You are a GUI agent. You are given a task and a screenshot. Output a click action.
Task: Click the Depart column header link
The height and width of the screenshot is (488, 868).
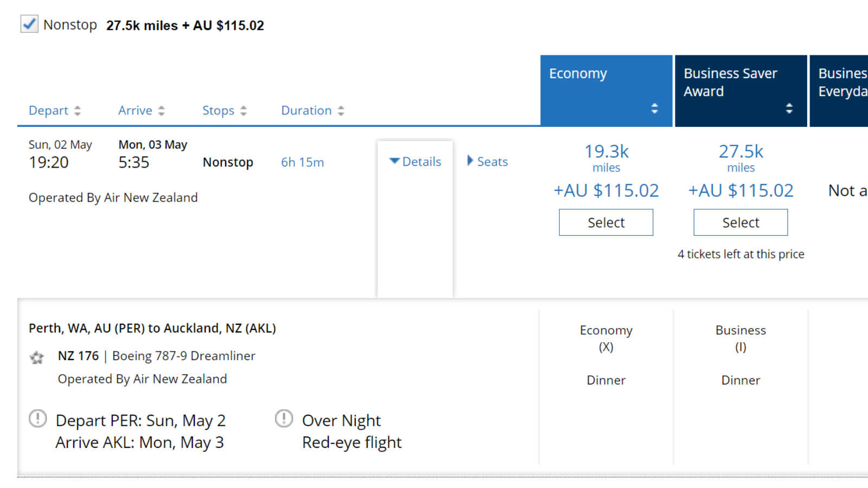tap(48, 111)
